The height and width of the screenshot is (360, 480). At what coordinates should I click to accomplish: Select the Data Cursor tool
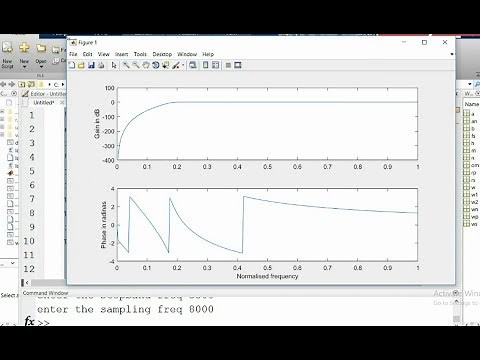tap(165, 65)
